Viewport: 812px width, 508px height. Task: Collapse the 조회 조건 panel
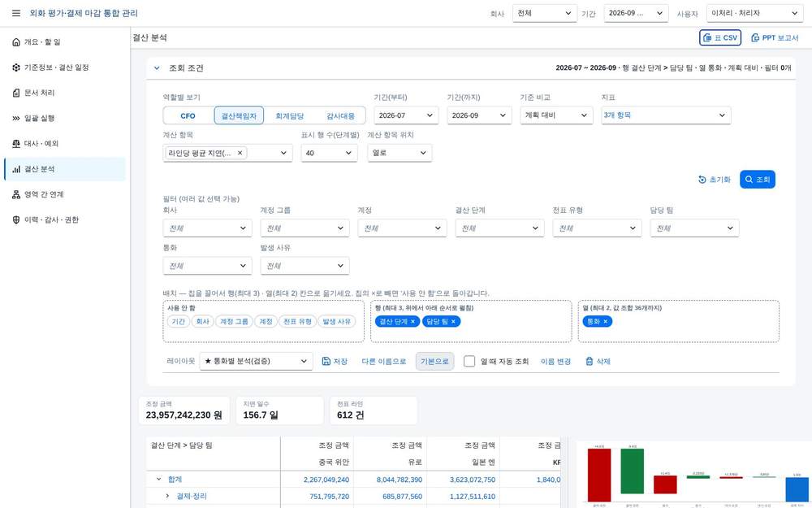pyautogui.click(x=157, y=68)
